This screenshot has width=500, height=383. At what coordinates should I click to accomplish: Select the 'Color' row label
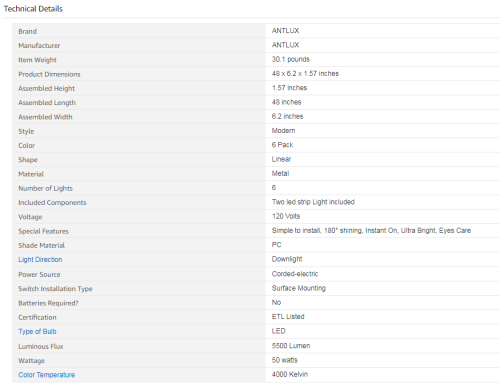coord(27,145)
